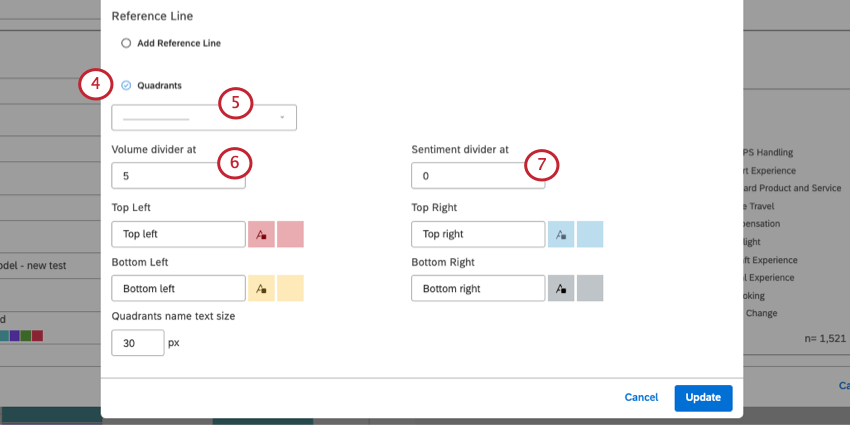Click the Update button
Screen dimensions: 850x425
coord(703,397)
